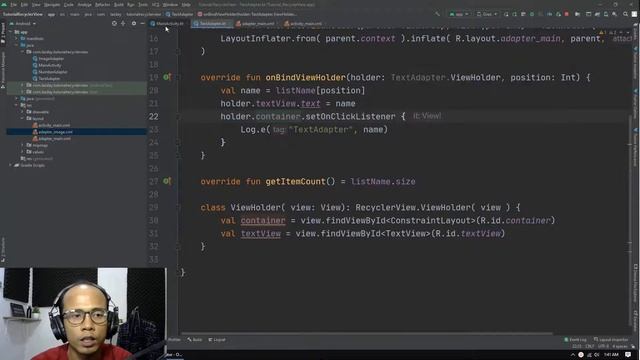Fold code block at line 22
The image size is (640, 360).
[x=178, y=116]
